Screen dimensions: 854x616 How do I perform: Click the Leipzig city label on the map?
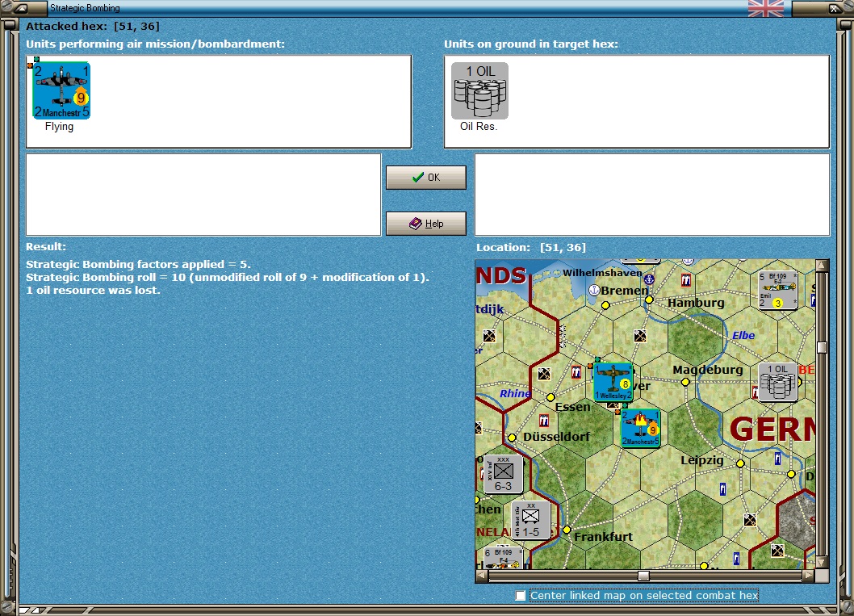point(702,460)
